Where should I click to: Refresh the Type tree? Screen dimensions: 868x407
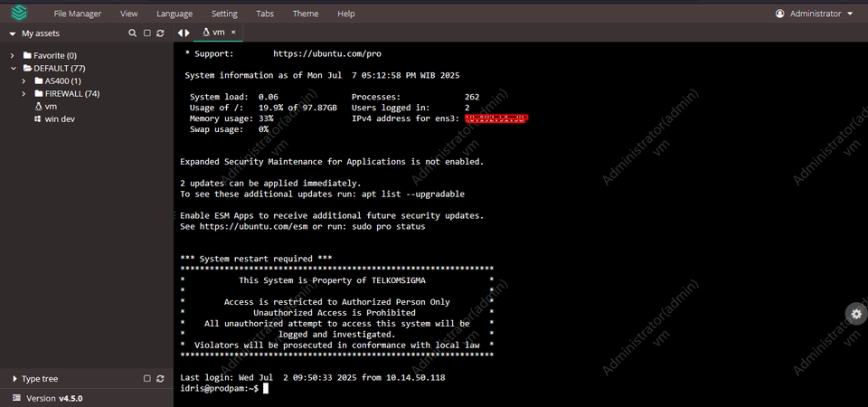coord(160,379)
